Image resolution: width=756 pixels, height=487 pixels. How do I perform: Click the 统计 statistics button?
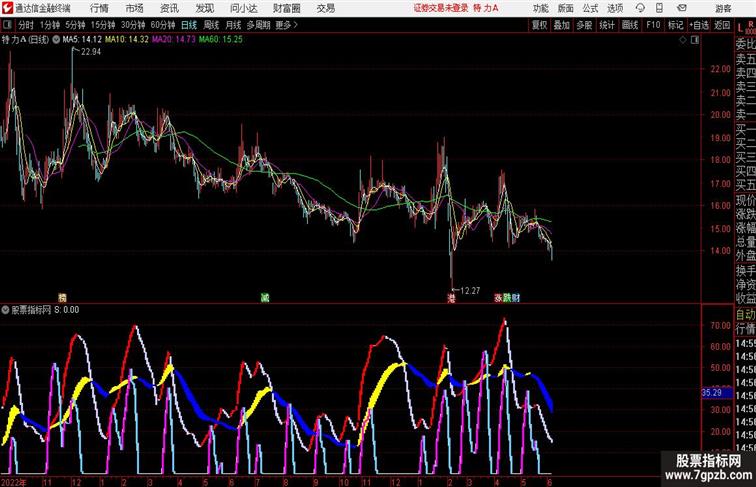pyautogui.click(x=607, y=25)
